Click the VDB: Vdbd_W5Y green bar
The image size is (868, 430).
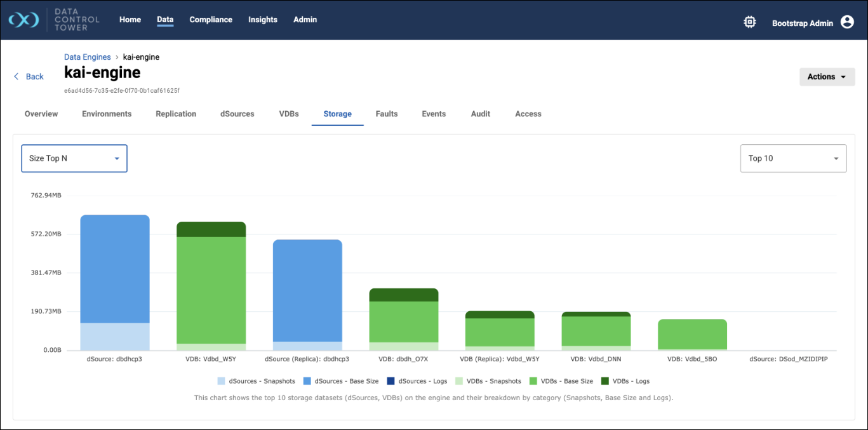(211, 290)
